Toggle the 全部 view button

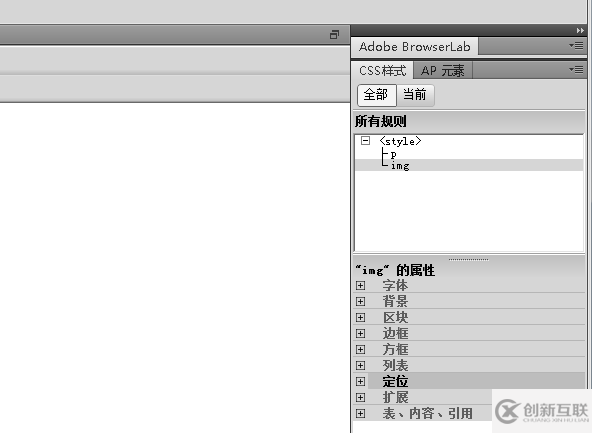coord(376,95)
